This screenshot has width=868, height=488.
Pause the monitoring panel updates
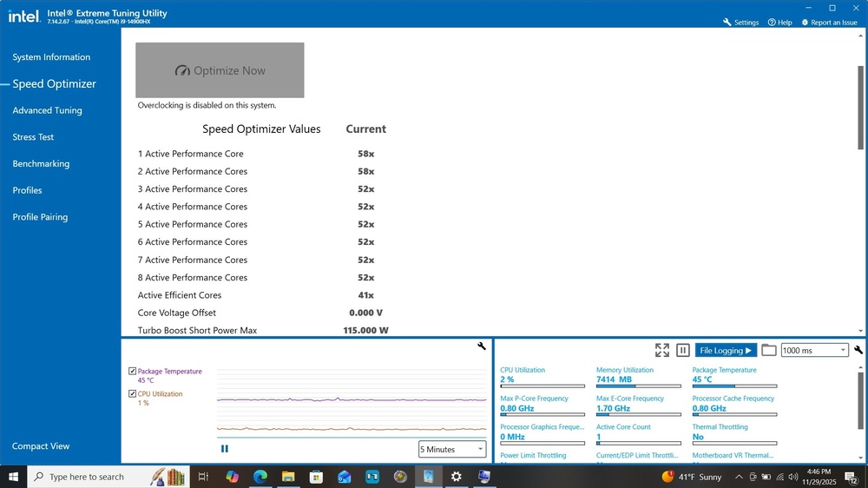683,350
